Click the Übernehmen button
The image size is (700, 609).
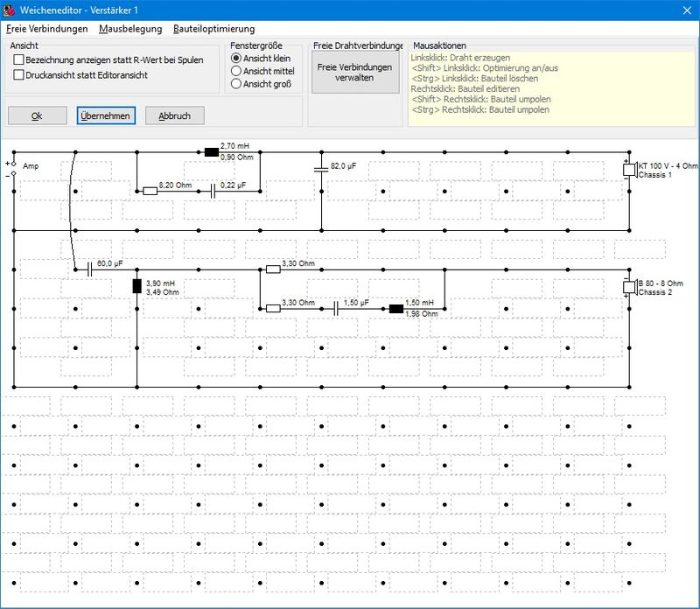click(x=106, y=116)
